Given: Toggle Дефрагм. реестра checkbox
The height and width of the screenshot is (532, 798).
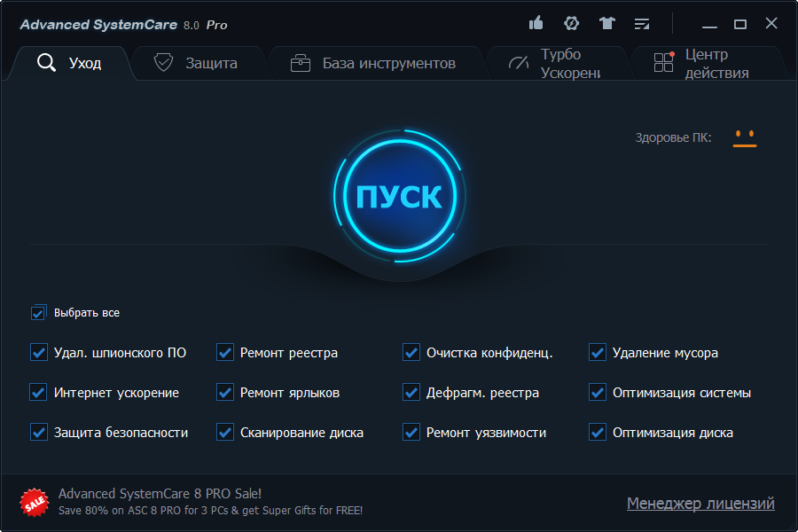Looking at the screenshot, I should pyautogui.click(x=411, y=393).
